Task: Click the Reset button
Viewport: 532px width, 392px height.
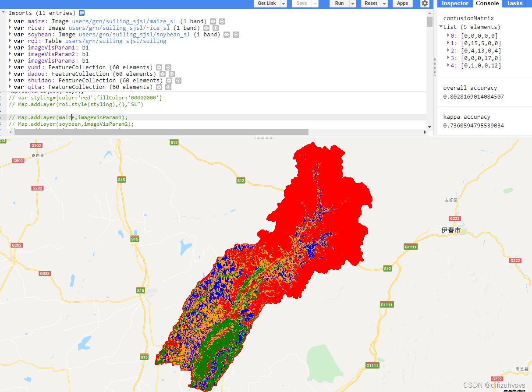Action: pyautogui.click(x=371, y=4)
